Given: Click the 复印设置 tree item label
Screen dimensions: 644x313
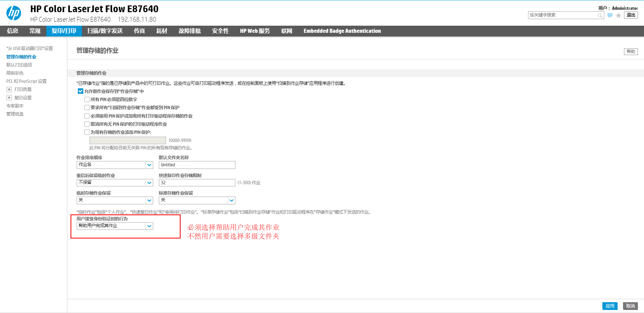Looking at the screenshot, I should pyautogui.click(x=23, y=98).
